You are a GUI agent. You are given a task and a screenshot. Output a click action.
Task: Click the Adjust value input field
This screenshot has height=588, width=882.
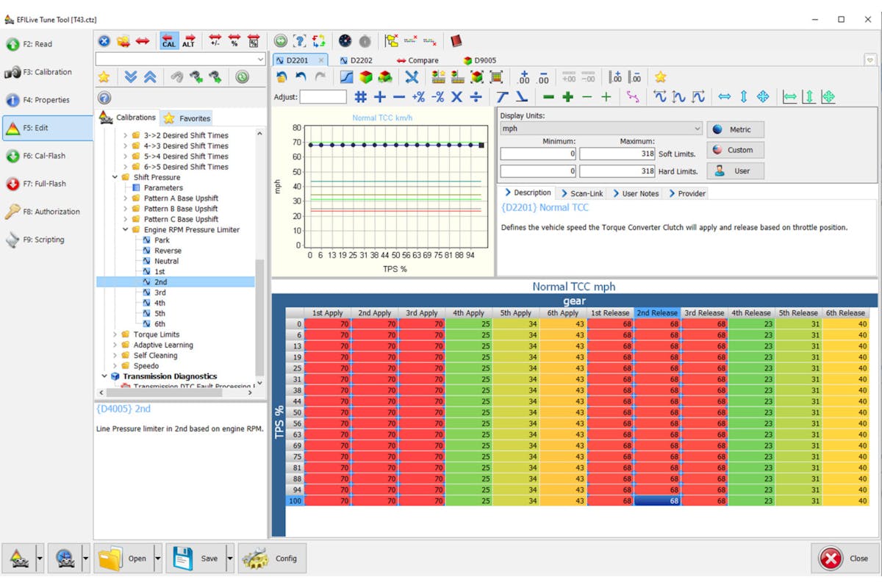323,97
